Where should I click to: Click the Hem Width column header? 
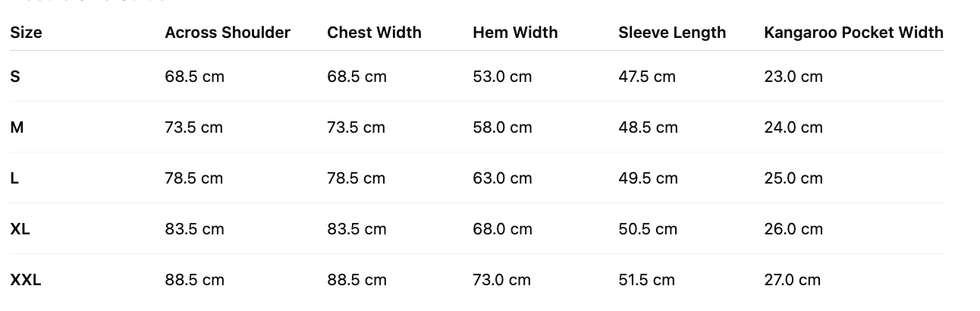pyautogui.click(x=515, y=33)
